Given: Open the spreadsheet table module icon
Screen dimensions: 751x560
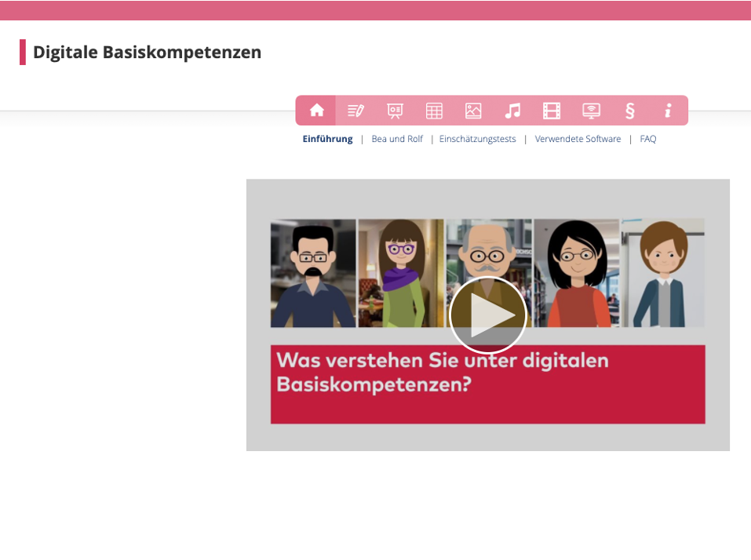Looking at the screenshot, I should 434,111.
